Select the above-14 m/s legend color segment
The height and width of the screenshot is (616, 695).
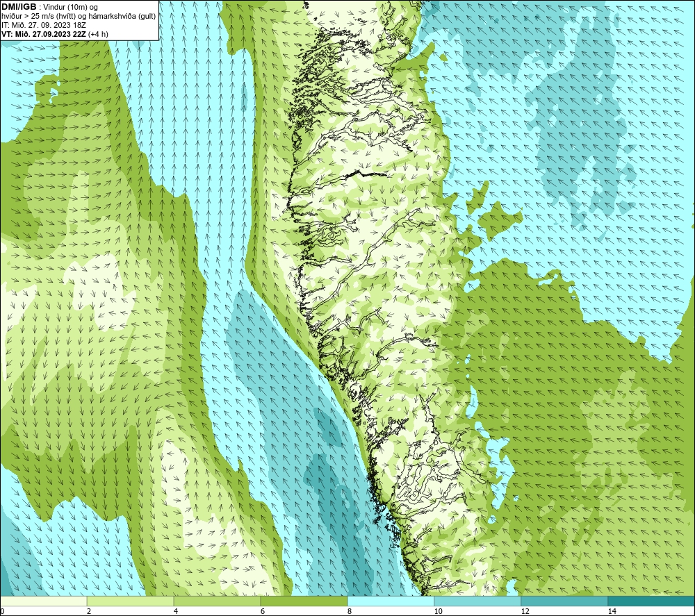pyautogui.click(x=652, y=601)
